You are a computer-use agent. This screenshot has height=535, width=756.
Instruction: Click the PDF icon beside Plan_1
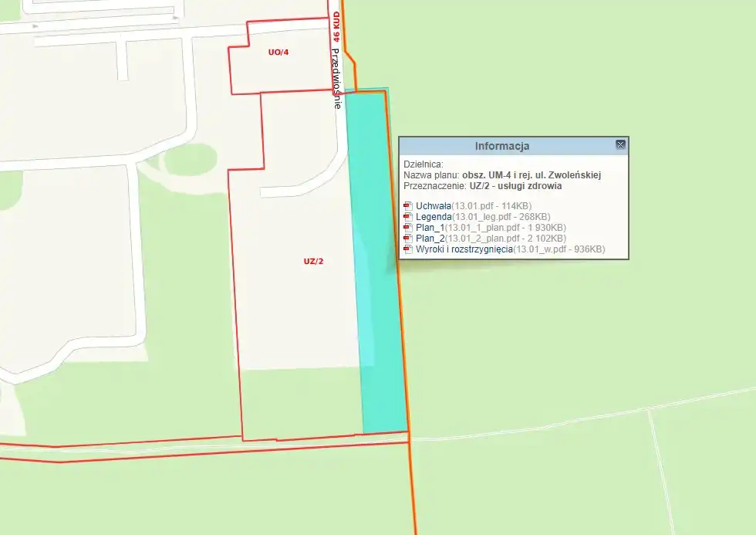coord(408,228)
